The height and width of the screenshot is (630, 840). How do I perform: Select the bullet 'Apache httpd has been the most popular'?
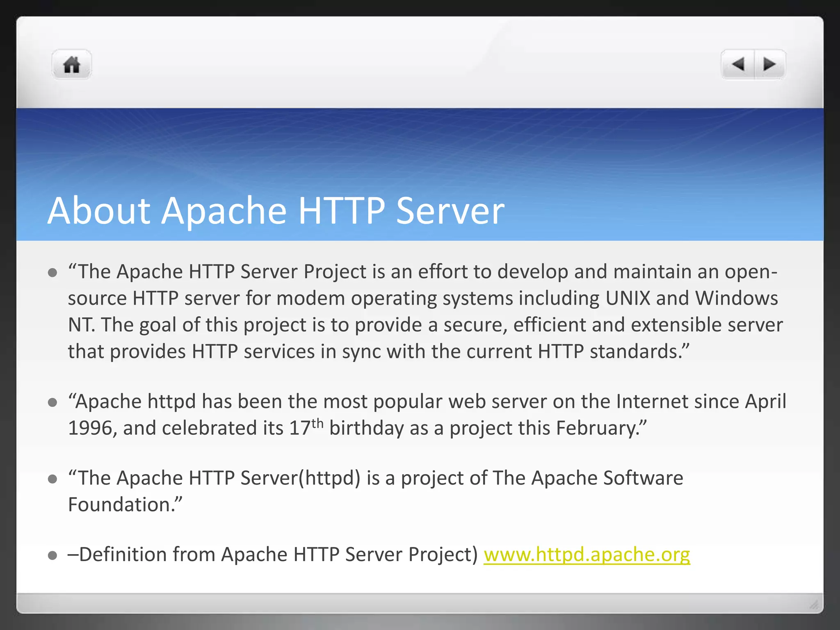pyautogui.click(x=427, y=414)
